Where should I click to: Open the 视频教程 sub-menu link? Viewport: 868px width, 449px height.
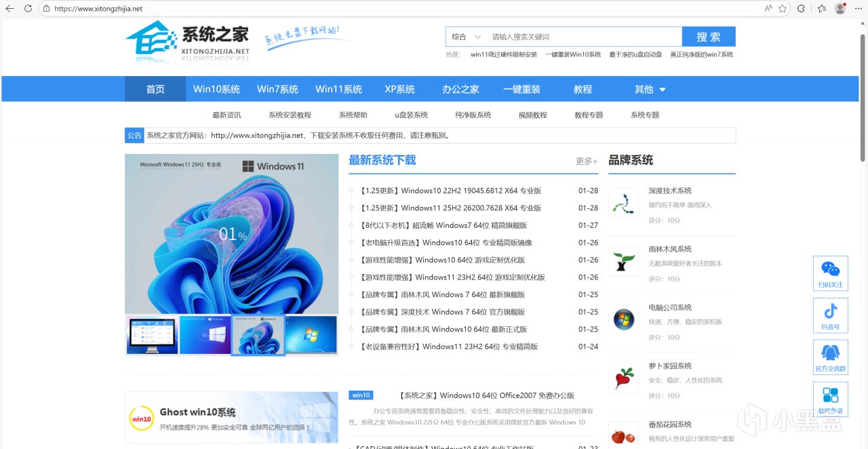[x=532, y=115]
